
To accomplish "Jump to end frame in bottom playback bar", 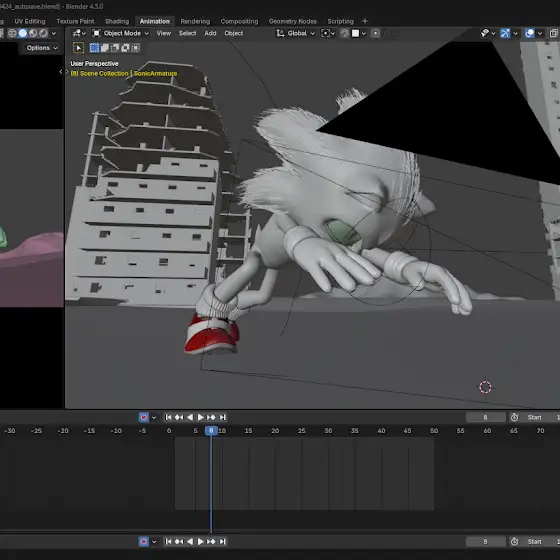I will coord(222,541).
